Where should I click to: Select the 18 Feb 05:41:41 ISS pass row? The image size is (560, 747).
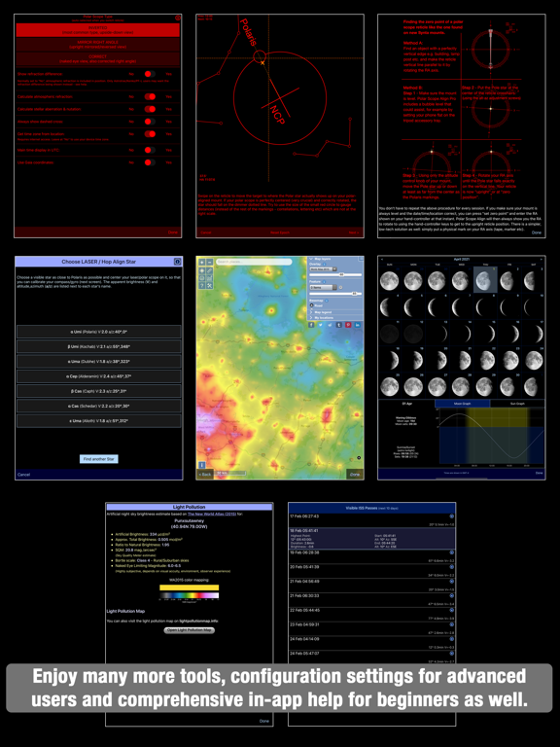coord(372,538)
